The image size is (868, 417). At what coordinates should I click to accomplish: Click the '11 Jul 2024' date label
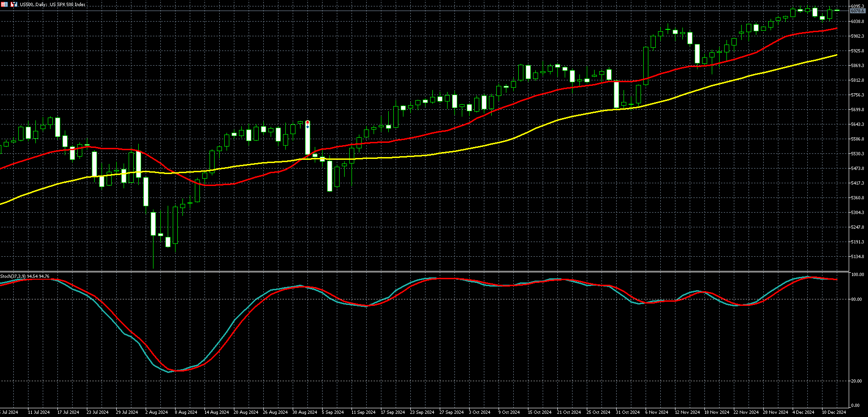point(39,412)
